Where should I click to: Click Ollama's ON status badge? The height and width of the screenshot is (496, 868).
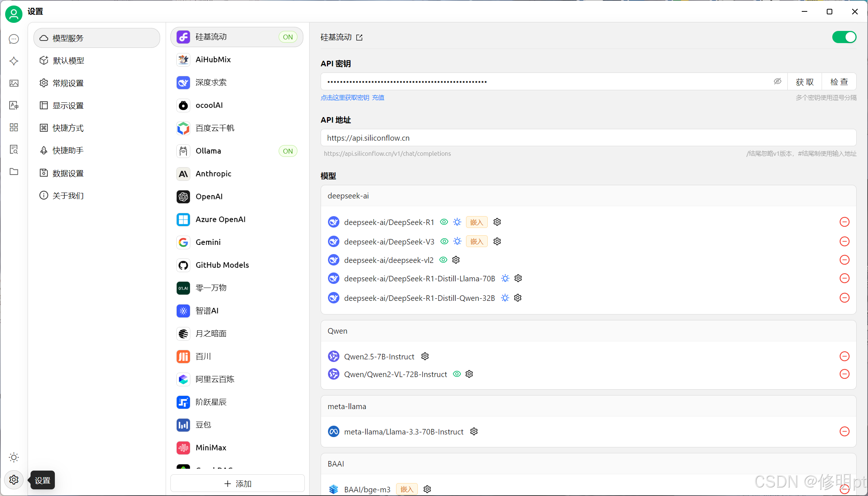coord(288,151)
